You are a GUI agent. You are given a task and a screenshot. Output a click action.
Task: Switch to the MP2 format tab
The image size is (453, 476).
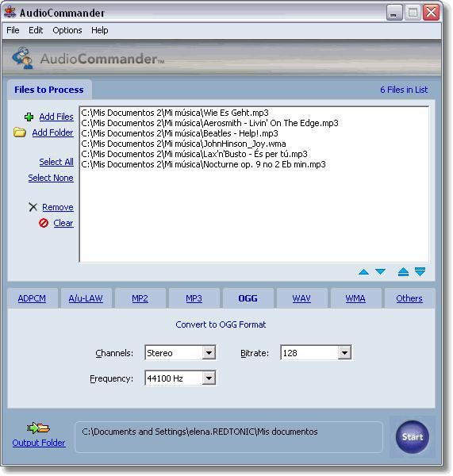click(x=140, y=298)
